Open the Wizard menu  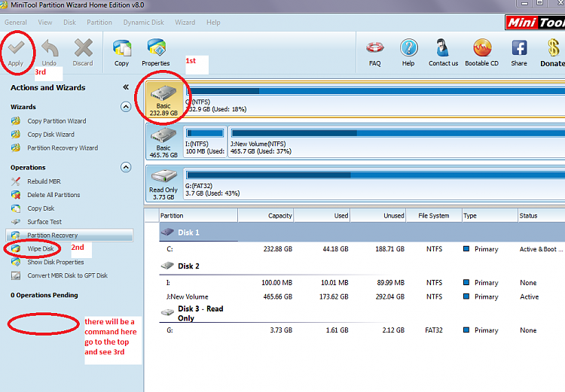185,23
